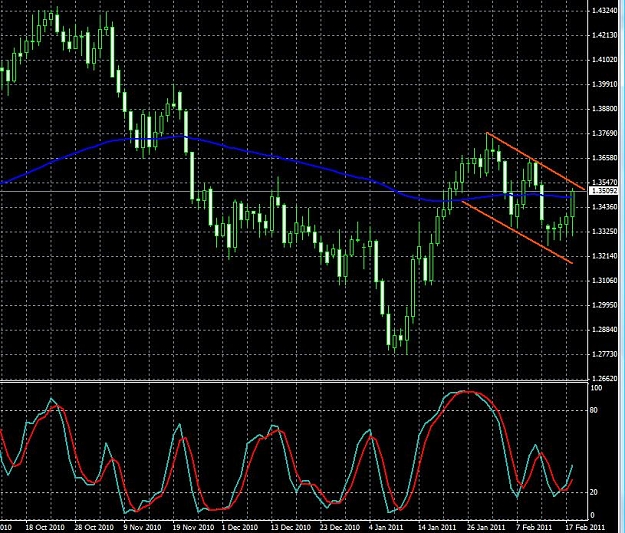625x533 pixels.
Task: Click the 7 Feb 2011 date label
Action: [534, 527]
